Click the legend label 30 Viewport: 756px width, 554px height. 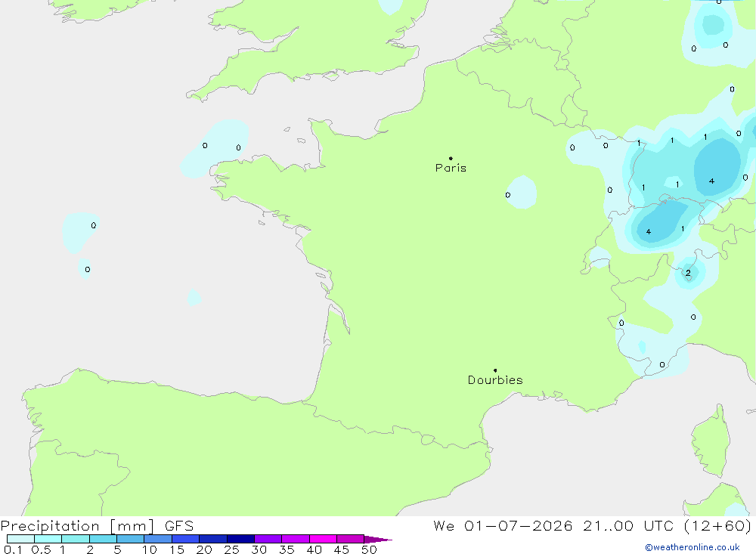click(x=259, y=549)
